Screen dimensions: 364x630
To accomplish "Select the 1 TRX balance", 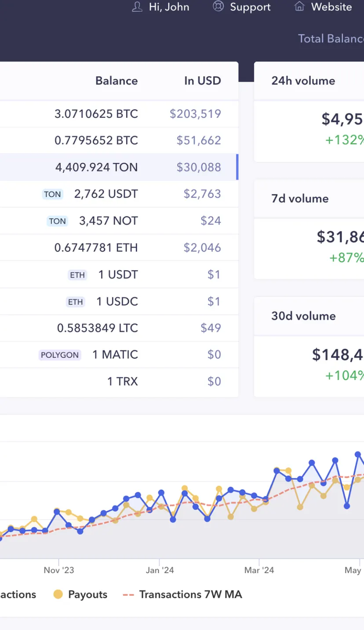I will click(123, 381).
